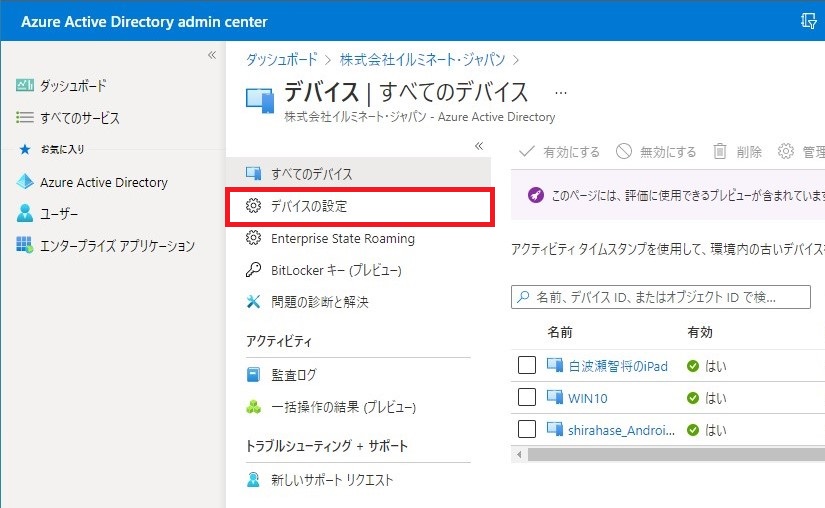Viewport: 825px width, 508px height.
Task: Open Azure Active Directory in sidebar
Action: point(104,182)
